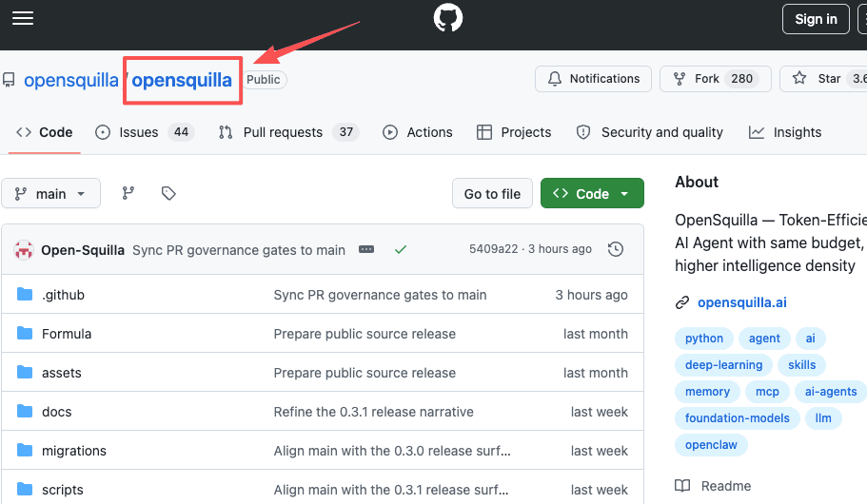The image size is (867, 504).
Task: Click the docs folder icon
Action: 25,411
